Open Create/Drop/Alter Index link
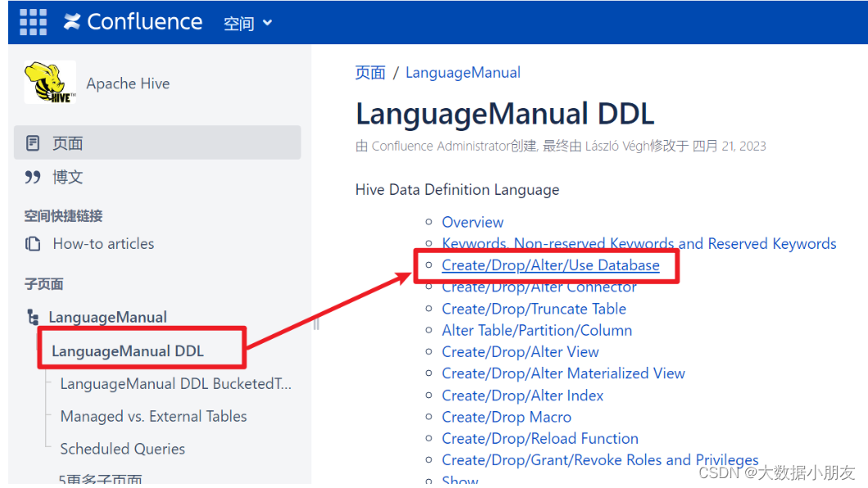The width and height of the screenshot is (868, 488). (522, 395)
